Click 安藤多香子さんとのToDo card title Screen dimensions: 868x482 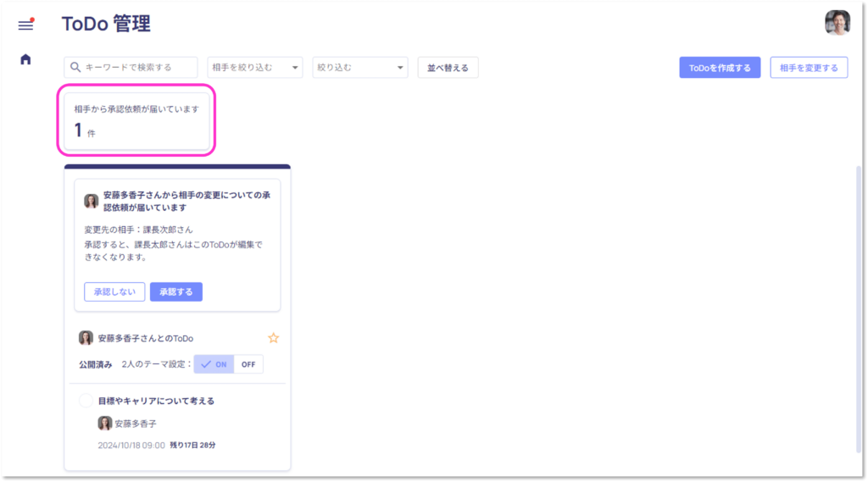coord(146,338)
